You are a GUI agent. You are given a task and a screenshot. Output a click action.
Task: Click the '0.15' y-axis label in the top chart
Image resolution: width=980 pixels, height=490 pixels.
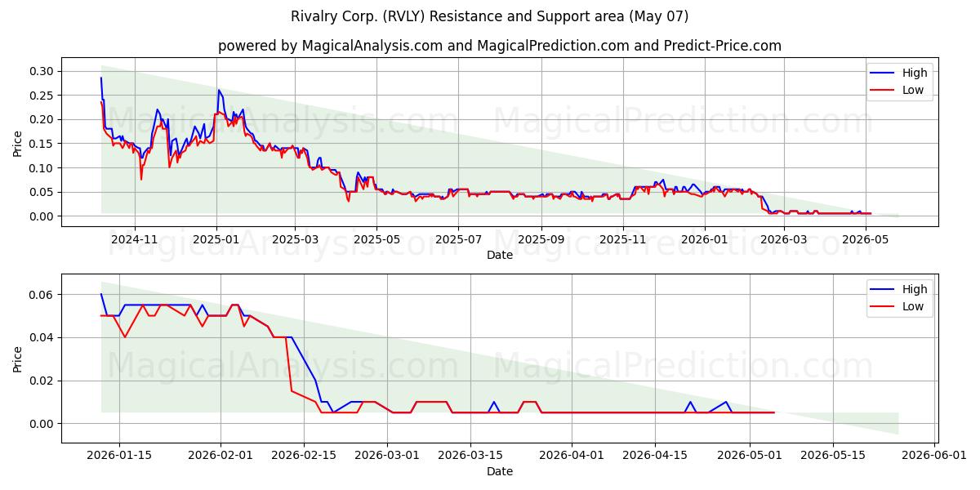click(42, 144)
